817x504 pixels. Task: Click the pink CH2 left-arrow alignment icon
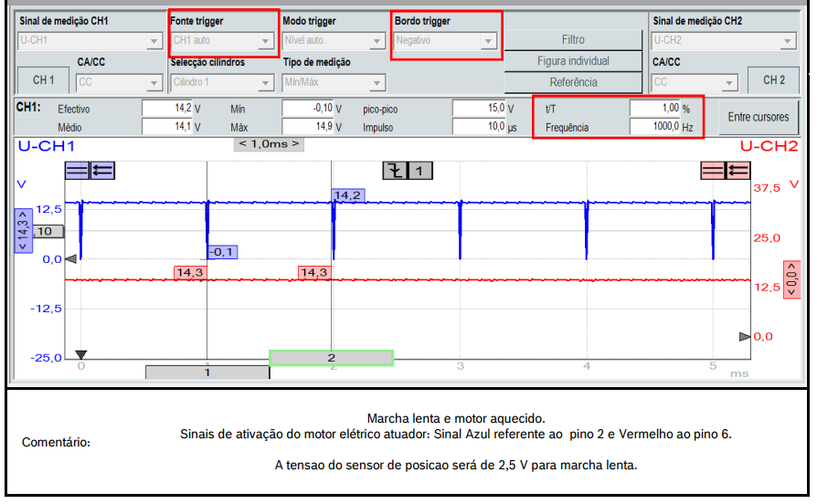737,170
